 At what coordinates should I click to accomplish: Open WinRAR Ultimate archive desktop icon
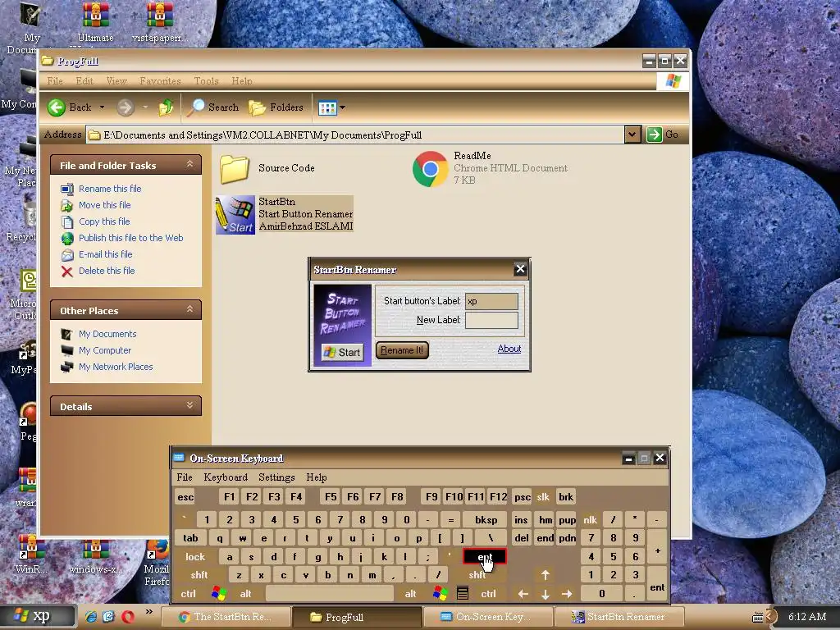95,21
